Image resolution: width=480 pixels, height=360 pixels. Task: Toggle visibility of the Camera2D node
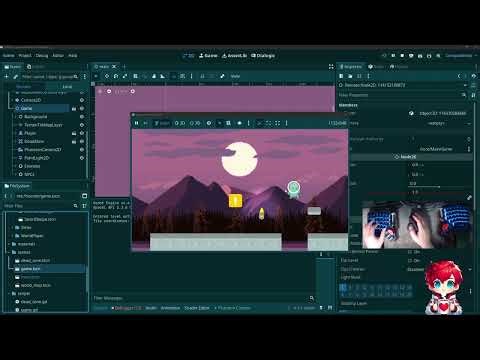tap(82, 100)
